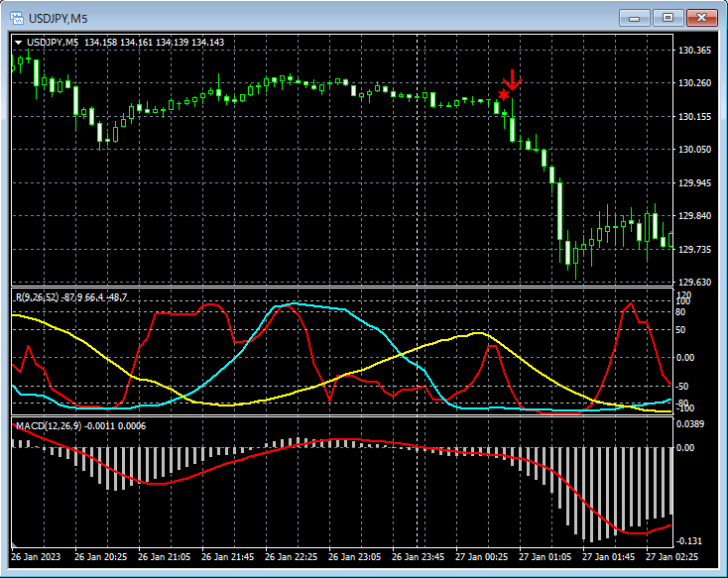Click the OHLC values '134.158 134.161 134.139 134.143'
This screenshot has height=578, width=728.
[x=154, y=43]
